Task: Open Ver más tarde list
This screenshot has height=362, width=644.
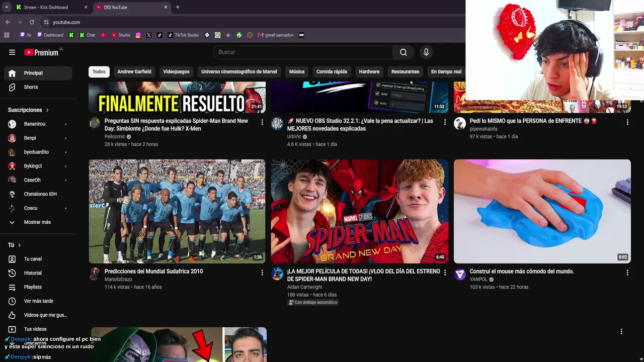Action: [38, 301]
